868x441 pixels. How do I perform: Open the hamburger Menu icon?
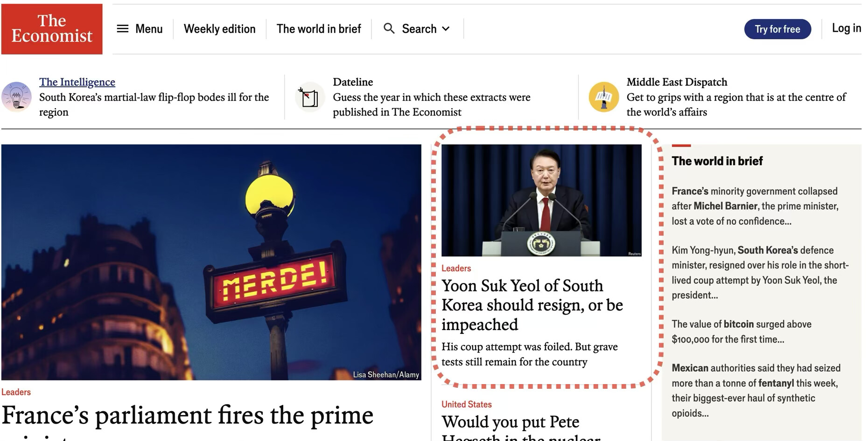click(123, 29)
